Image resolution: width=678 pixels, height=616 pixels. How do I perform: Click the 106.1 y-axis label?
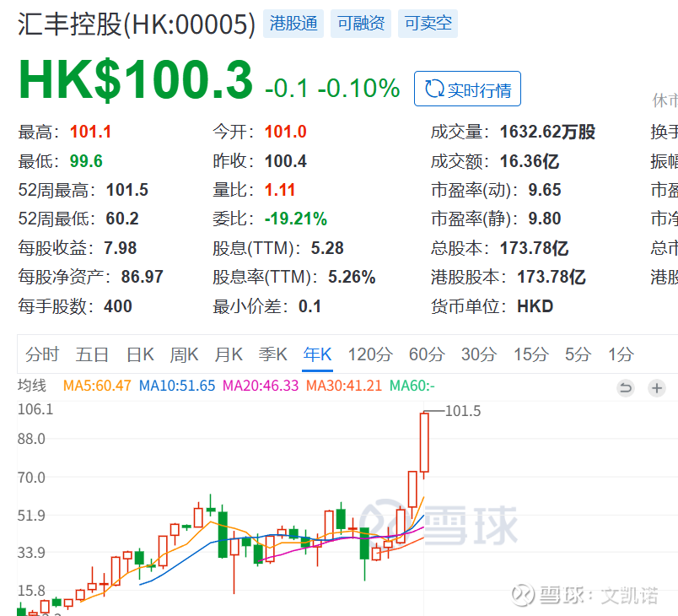tap(35, 409)
